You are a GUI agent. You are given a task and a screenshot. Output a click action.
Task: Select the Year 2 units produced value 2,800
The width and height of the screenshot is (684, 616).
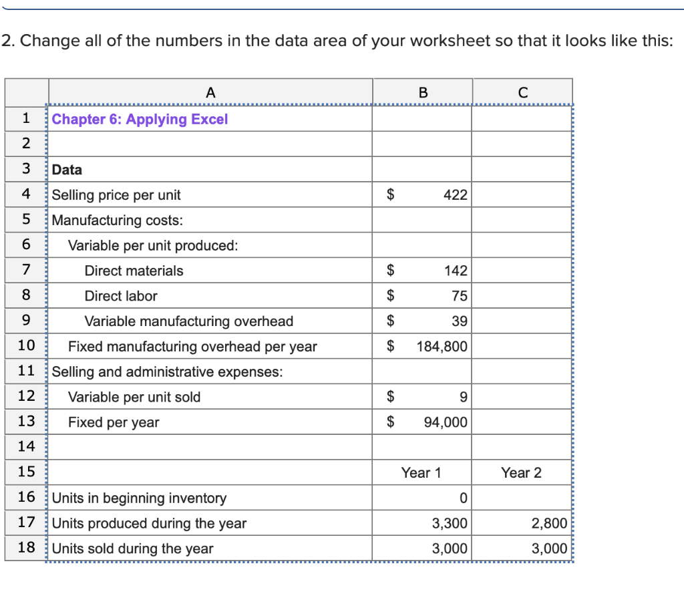point(522,523)
